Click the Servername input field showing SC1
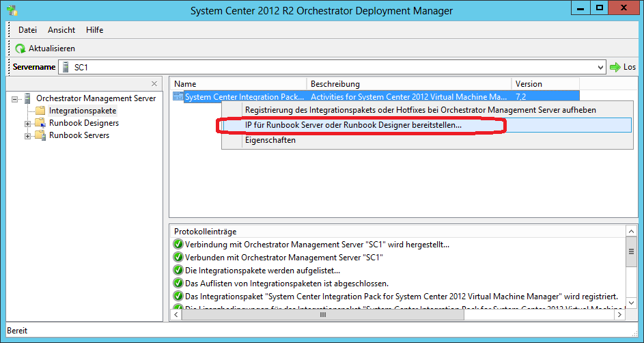The image size is (644, 343). [x=333, y=68]
